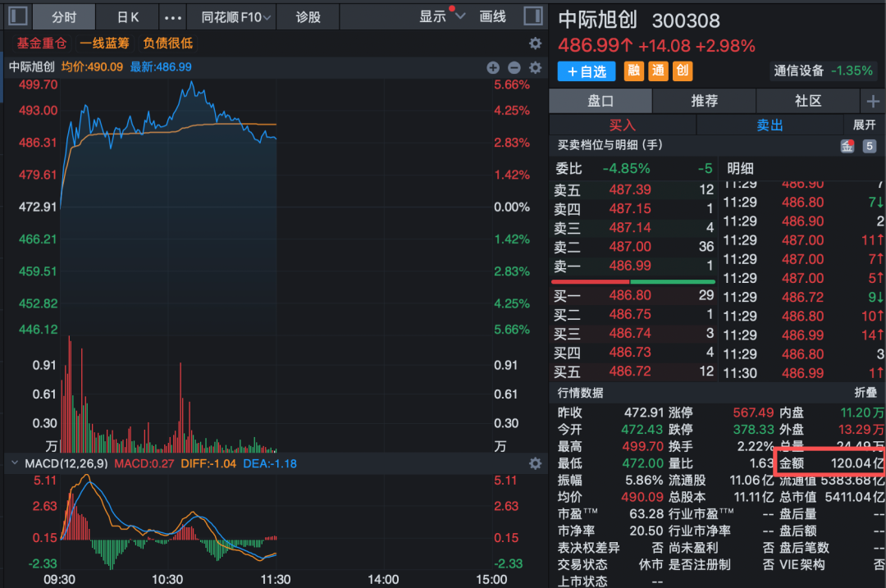Viewport: 886px width, 588px height.
Task: Toggle the left sidebar panel icon
Action: 18,16
